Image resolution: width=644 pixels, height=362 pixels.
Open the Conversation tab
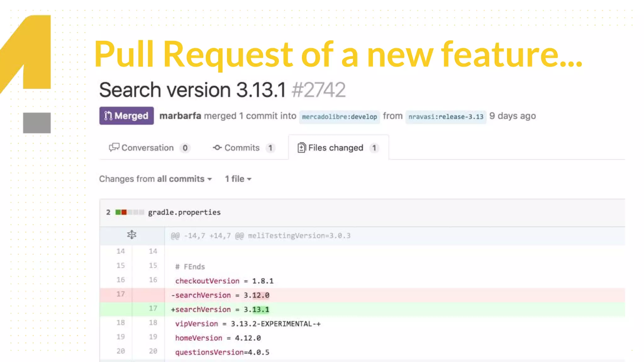150,148
